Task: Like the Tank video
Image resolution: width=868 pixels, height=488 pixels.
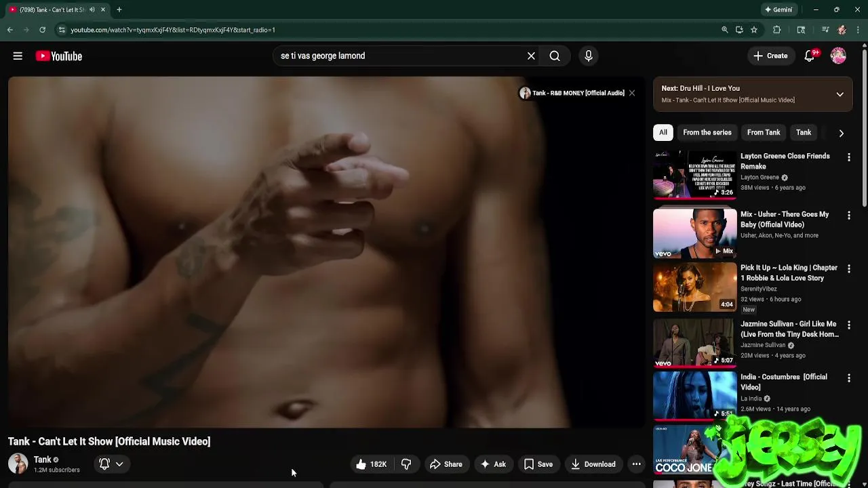Action: 372,464
